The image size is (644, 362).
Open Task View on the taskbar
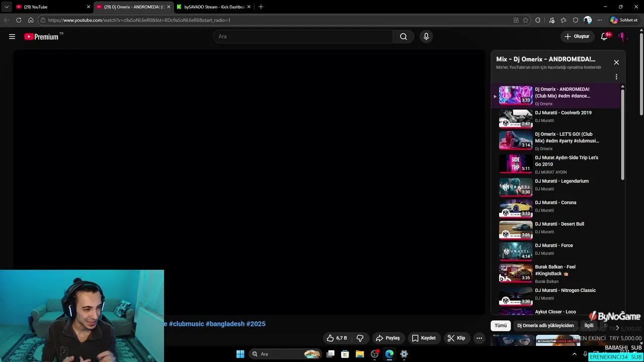(331, 354)
